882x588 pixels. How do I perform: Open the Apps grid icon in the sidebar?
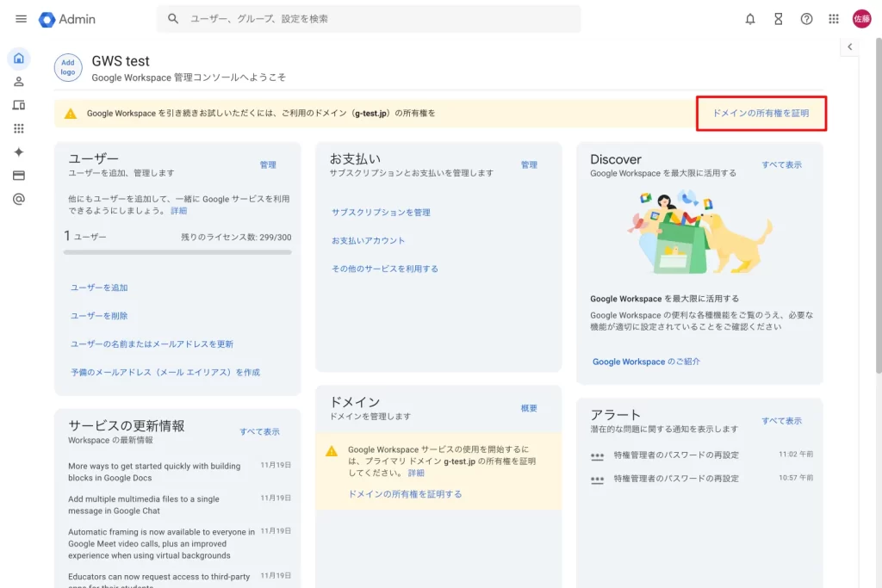(x=17, y=128)
